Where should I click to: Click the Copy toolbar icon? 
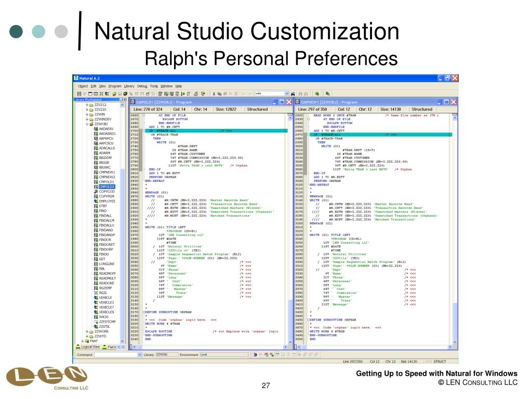220,94
